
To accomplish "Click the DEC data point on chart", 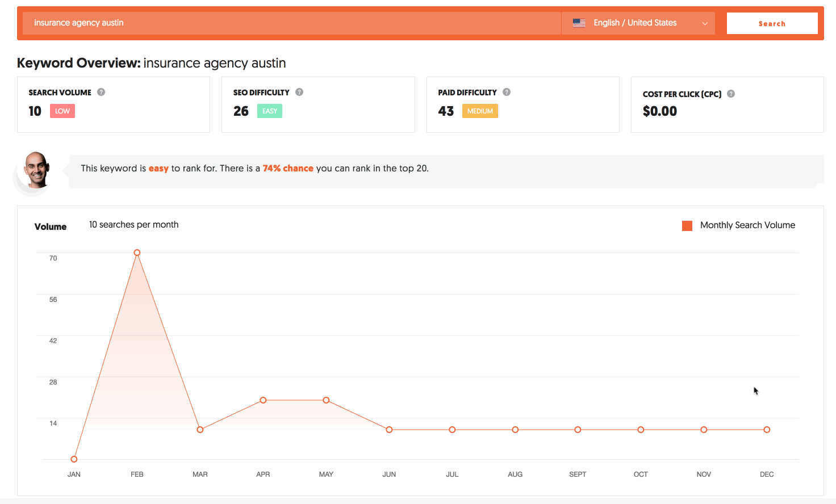I will (767, 430).
